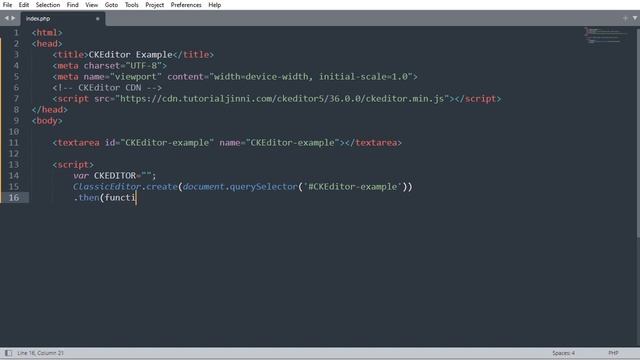640x360 pixels.
Task: Click the Line 16, Column 21 status text
Action: point(40,353)
